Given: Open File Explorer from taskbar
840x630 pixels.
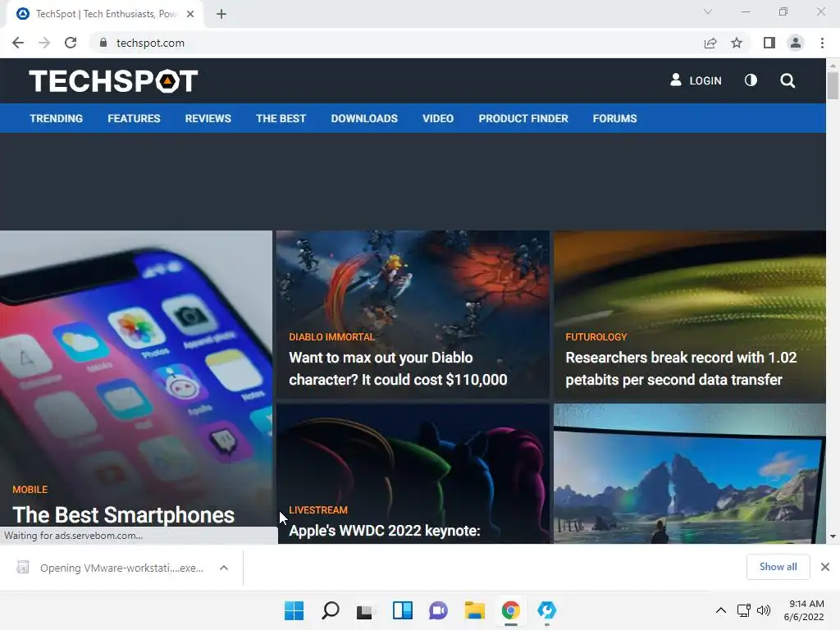Looking at the screenshot, I should click(x=475, y=610).
